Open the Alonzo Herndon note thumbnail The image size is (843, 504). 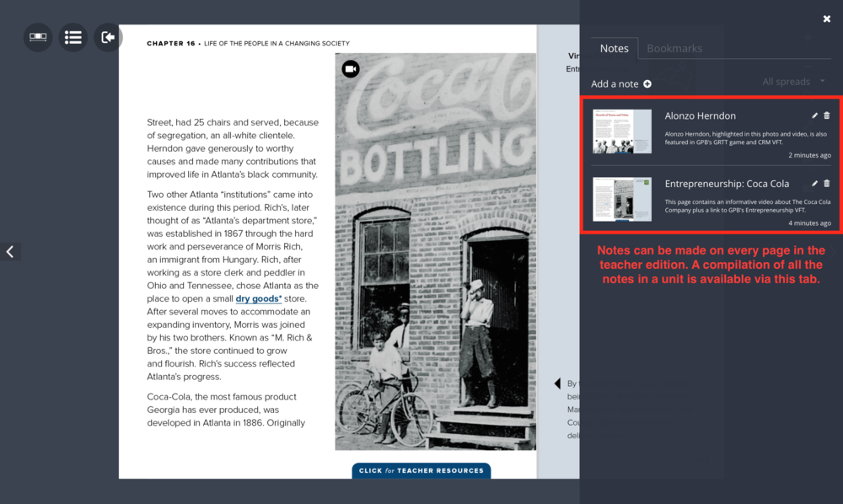click(x=622, y=131)
